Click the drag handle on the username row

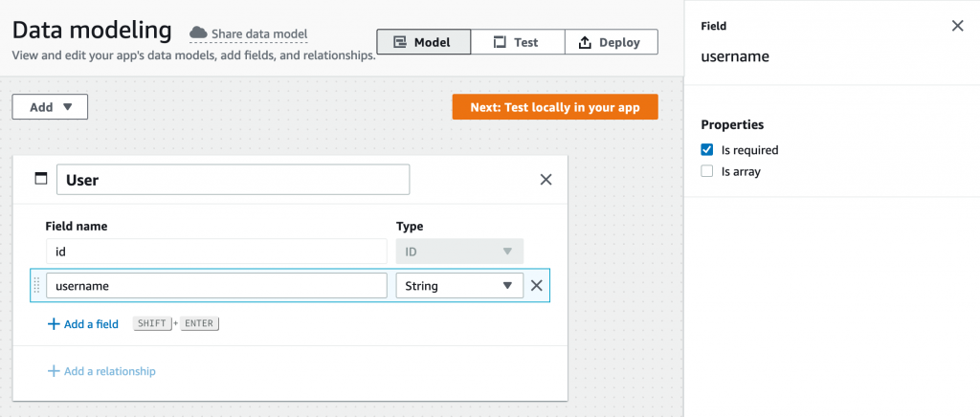(x=37, y=285)
